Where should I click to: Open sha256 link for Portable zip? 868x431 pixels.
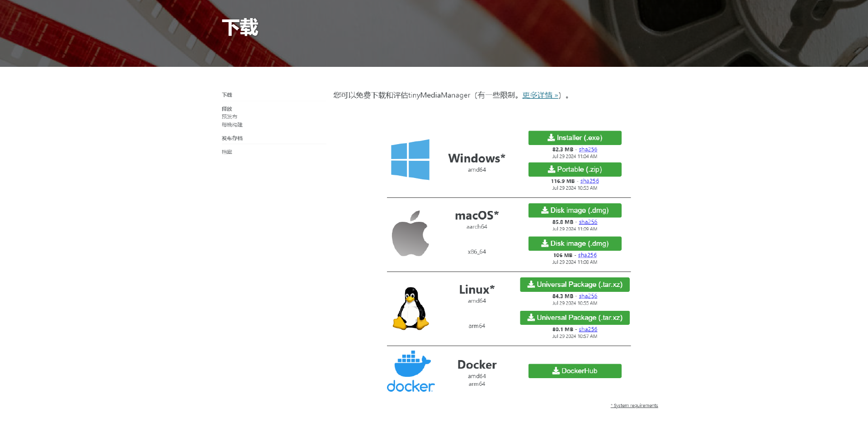(590, 181)
